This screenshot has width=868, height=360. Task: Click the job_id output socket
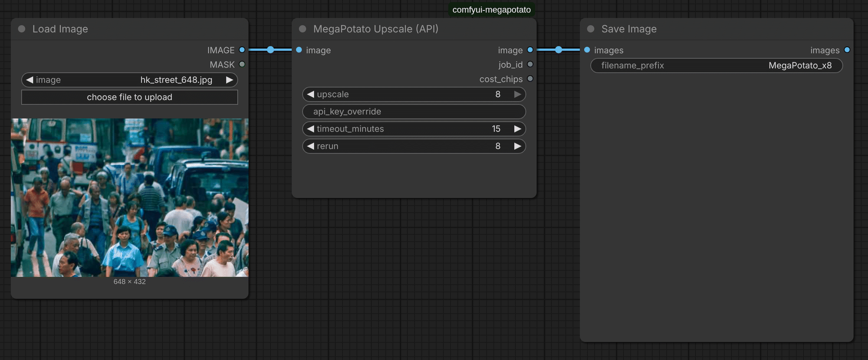click(530, 64)
